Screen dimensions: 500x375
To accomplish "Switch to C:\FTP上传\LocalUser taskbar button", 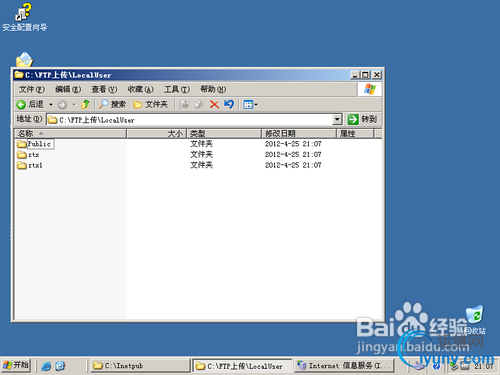I will click(x=242, y=366).
